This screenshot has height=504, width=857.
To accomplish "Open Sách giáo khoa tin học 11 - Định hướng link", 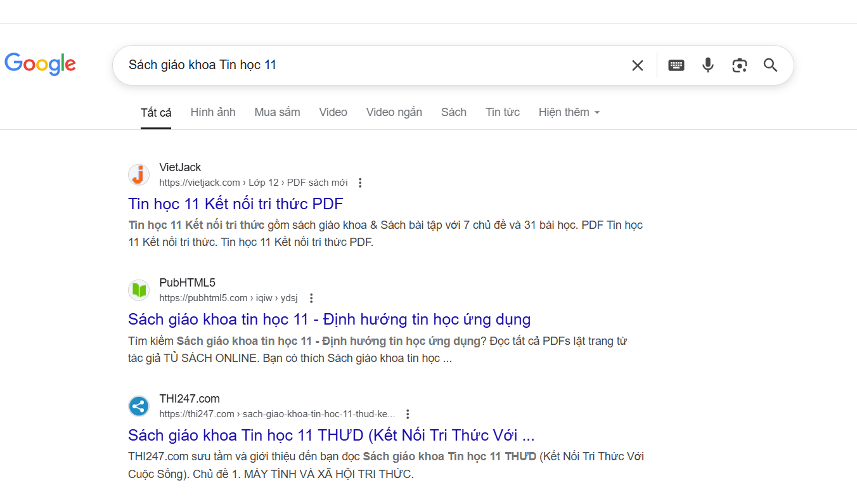I will [329, 319].
